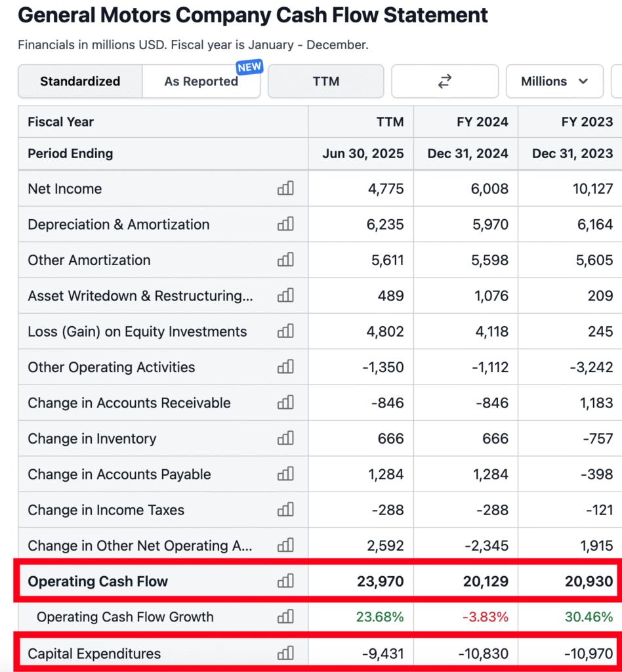This screenshot has height=672, width=622.
Task: Open chart for Change in Accounts Payable
Action: (x=285, y=474)
